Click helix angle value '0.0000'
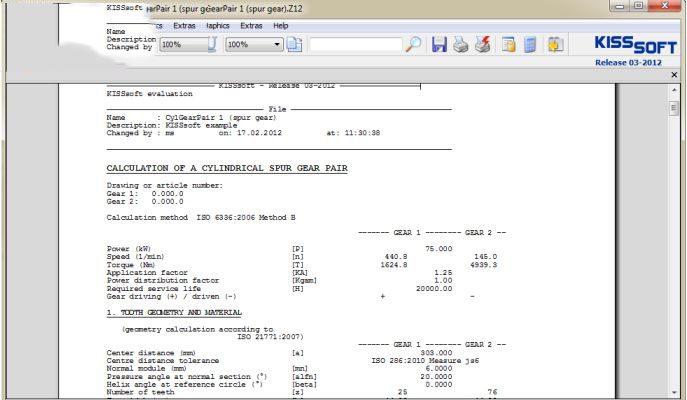687x400 pixels. [439, 385]
